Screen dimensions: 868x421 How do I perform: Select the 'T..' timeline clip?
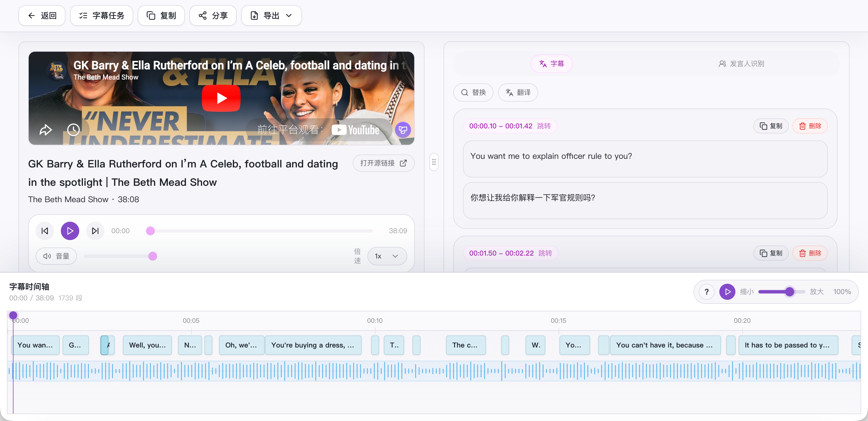point(394,345)
